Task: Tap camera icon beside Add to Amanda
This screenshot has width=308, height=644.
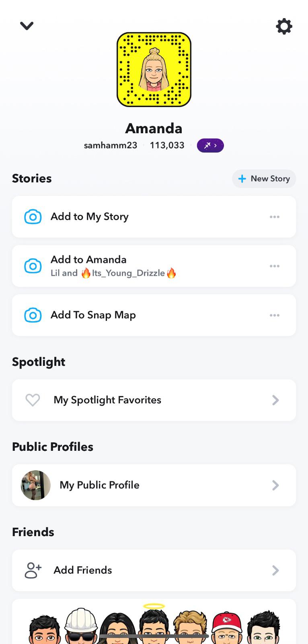Action: click(33, 266)
